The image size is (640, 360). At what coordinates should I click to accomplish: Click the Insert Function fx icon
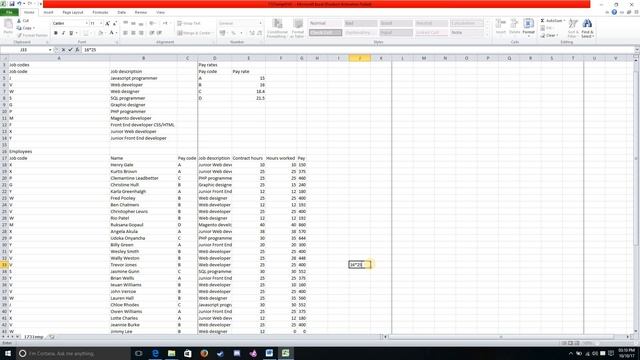[x=77, y=50]
